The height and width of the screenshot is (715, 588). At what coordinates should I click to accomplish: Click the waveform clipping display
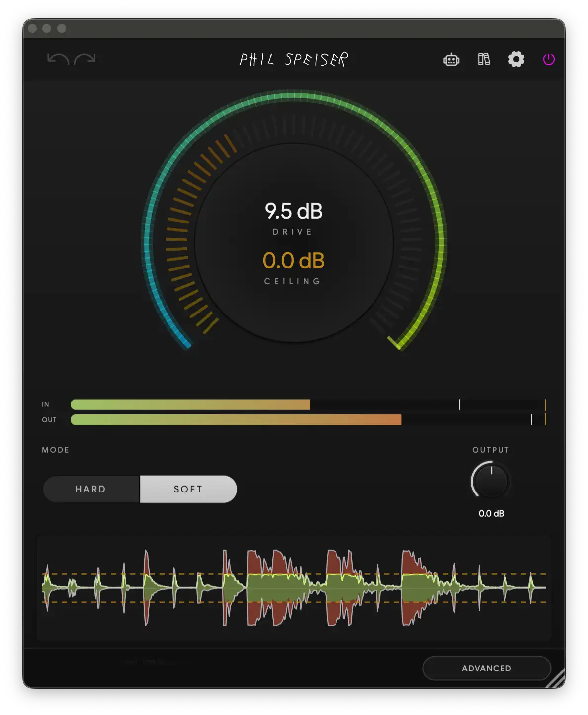pos(294,588)
